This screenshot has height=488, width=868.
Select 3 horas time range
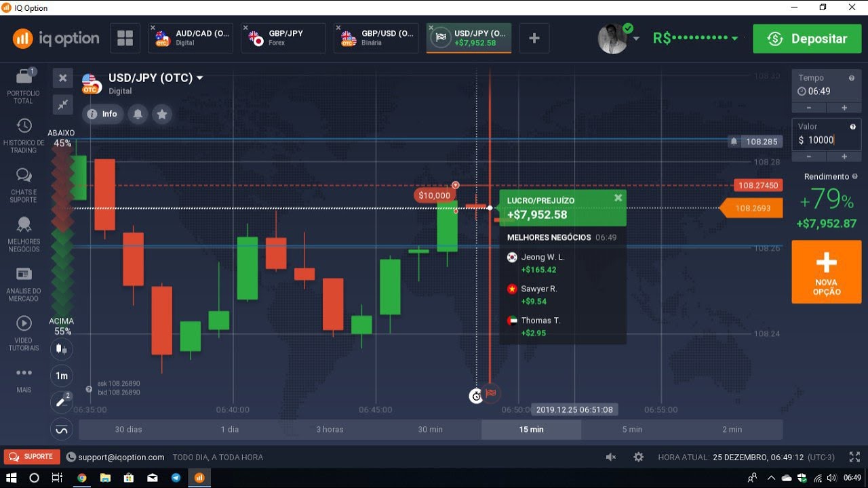tap(330, 429)
